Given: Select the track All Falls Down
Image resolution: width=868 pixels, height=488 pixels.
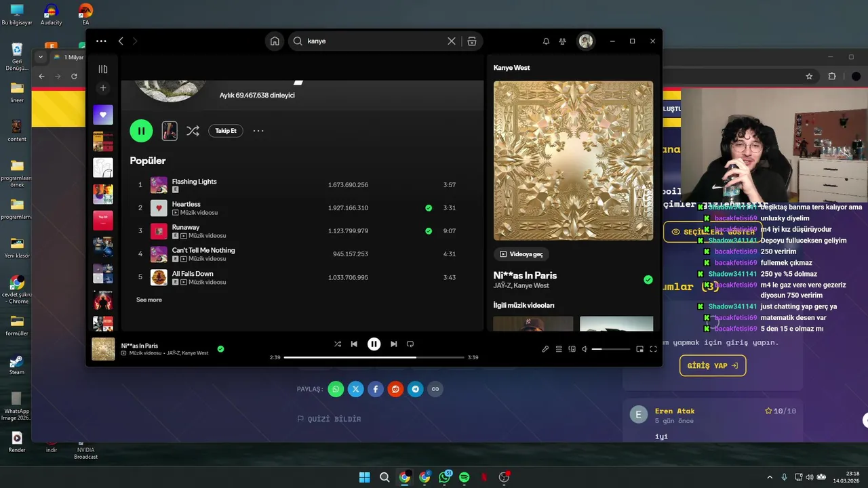Looking at the screenshot, I should click(x=301, y=277).
